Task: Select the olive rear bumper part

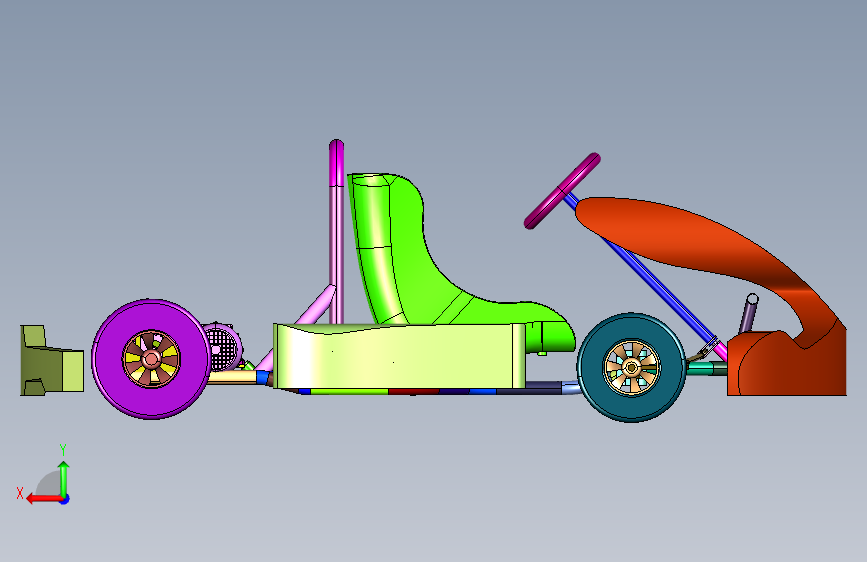Action: (x=51, y=361)
